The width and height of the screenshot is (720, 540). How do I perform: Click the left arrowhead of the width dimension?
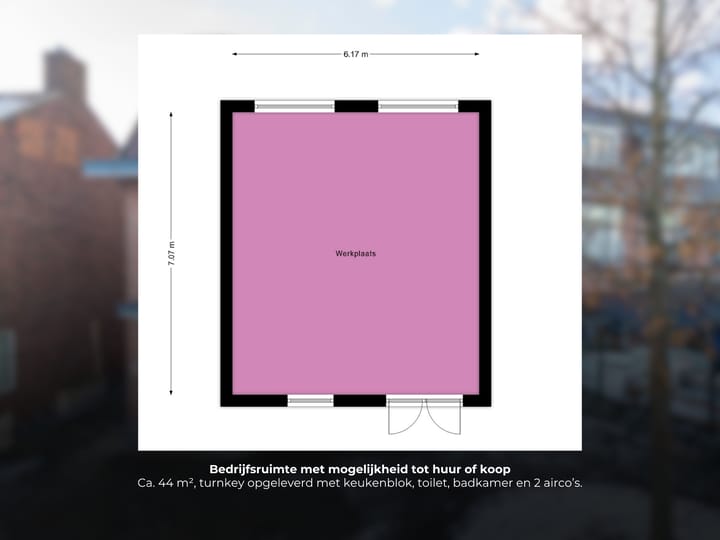pyautogui.click(x=236, y=55)
